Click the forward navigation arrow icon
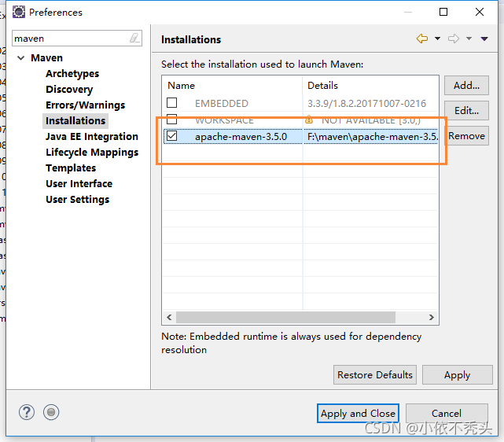504x442 pixels. 454,39
